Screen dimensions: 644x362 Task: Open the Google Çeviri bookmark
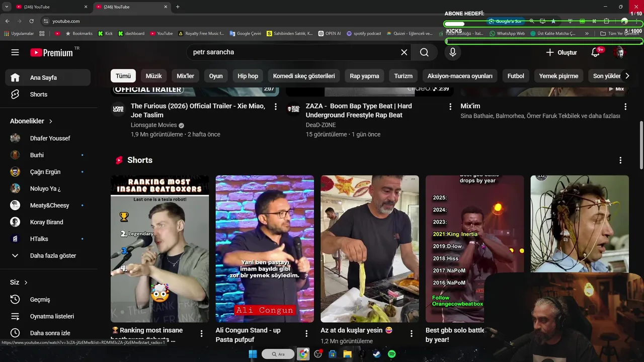[246, 34]
